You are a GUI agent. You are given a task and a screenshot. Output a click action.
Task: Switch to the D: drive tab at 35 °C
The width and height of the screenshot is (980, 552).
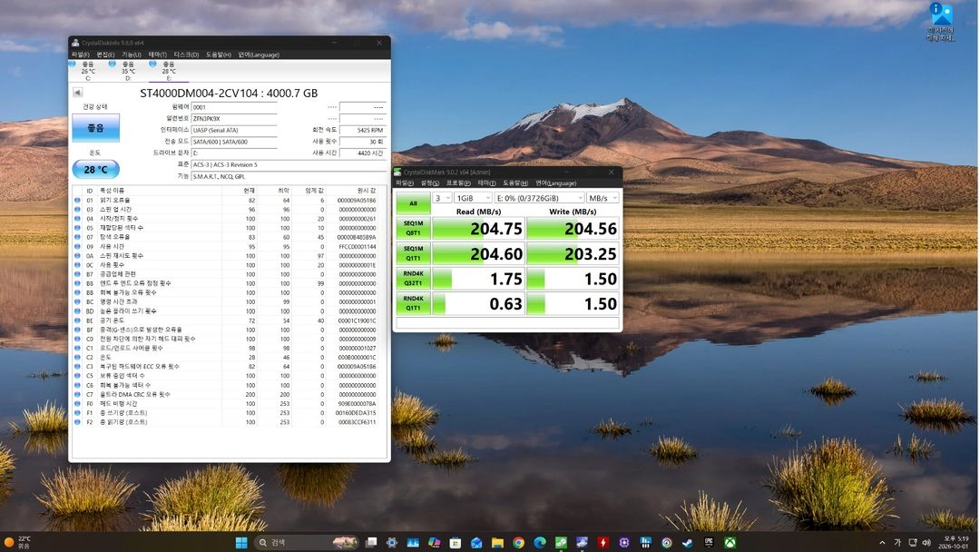128,71
